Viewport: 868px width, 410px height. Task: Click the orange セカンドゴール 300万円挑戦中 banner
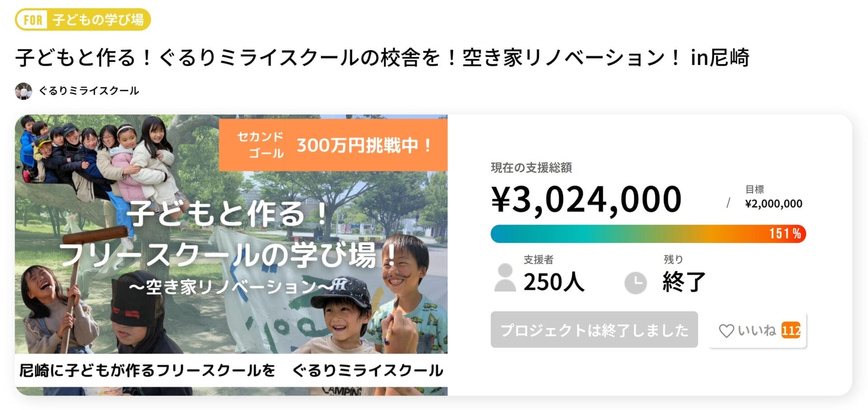click(x=333, y=145)
